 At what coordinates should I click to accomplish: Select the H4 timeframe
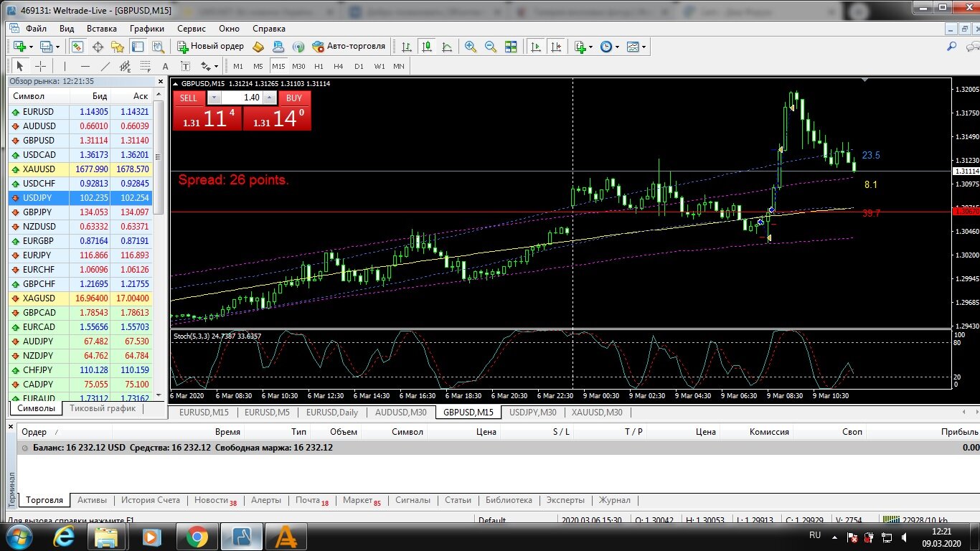point(339,66)
